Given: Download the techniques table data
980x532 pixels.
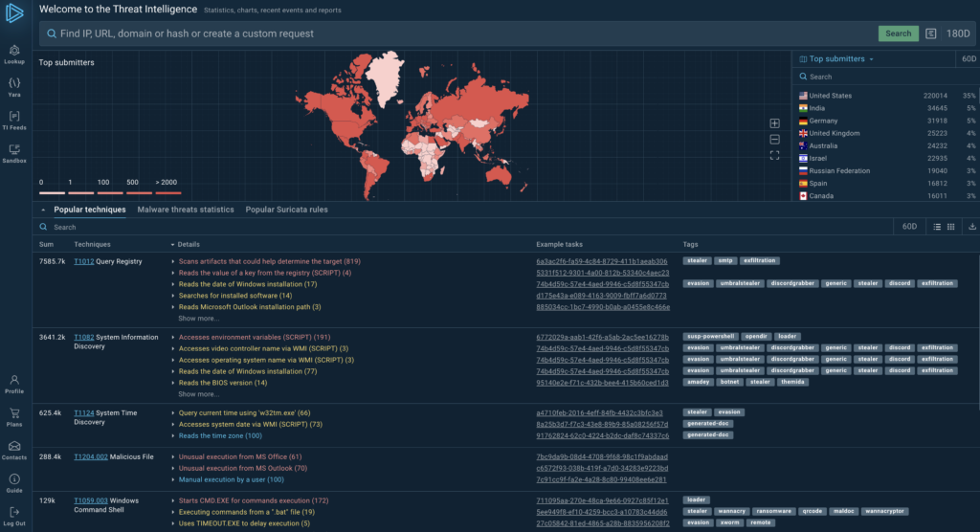Looking at the screenshot, I should click(972, 227).
